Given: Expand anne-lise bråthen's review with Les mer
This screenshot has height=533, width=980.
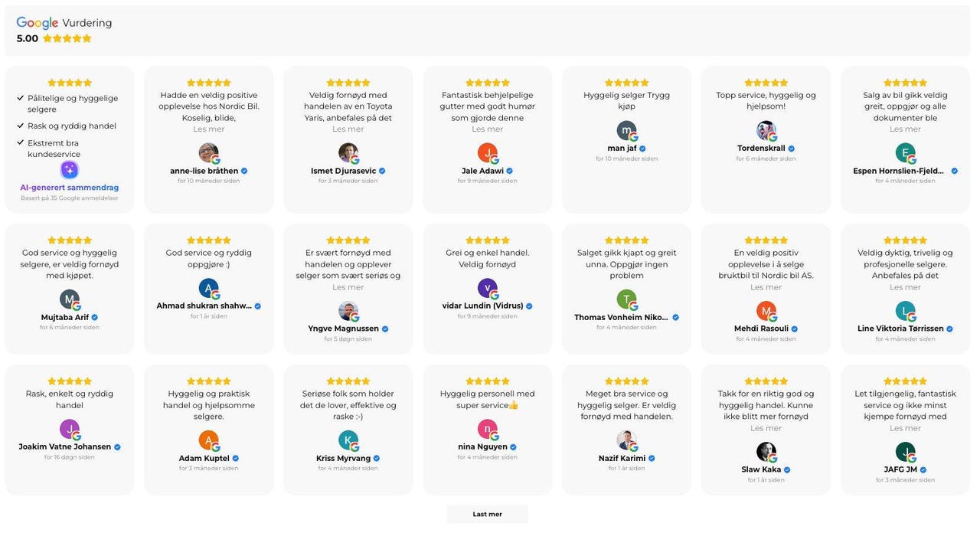Looking at the screenshot, I should (x=208, y=129).
